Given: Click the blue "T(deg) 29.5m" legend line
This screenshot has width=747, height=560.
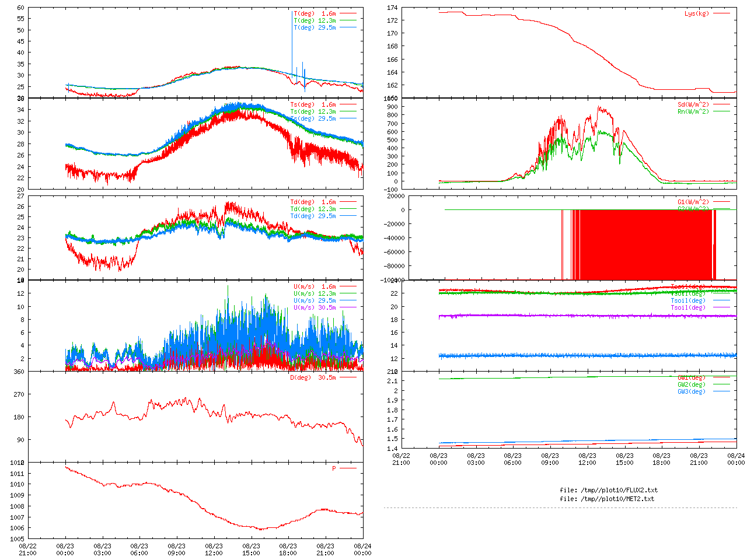Looking at the screenshot, I should coord(348,27).
